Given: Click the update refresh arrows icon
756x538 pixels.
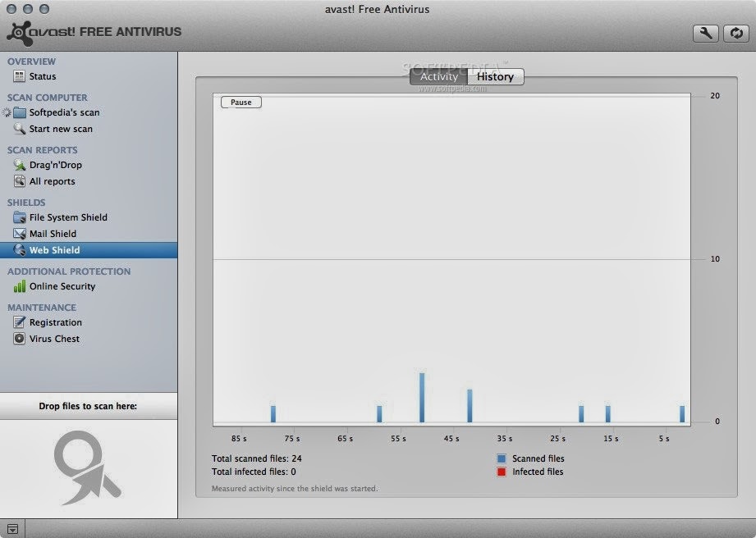Looking at the screenshot, I should [x=736, y=34].
